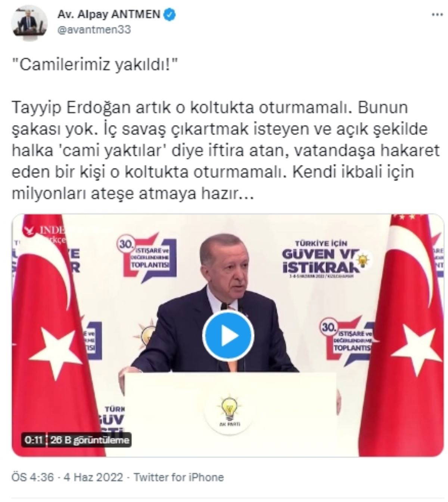
Task: Click the Independent Türkçe watermark in video
Action: [x=45, y=233]
